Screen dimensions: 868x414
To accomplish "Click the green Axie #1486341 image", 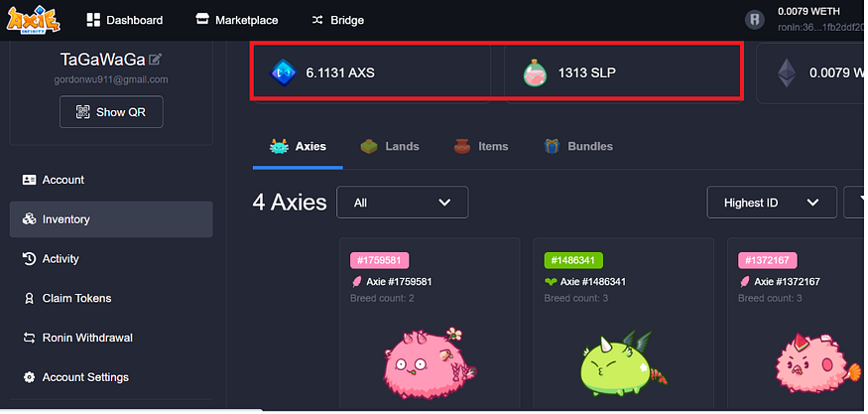I will (x=623, y=363).
